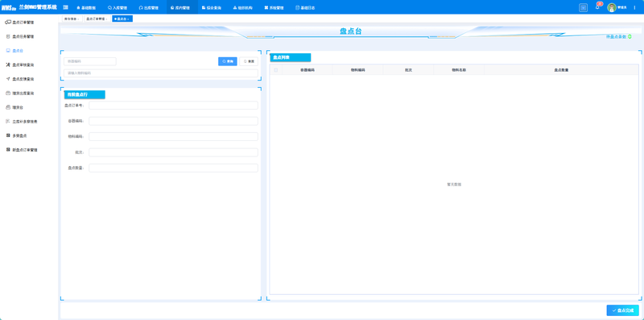The height and width of the screenshot is (320, 644).
Task: Click the blue 查询 search button
Action: 228,61
